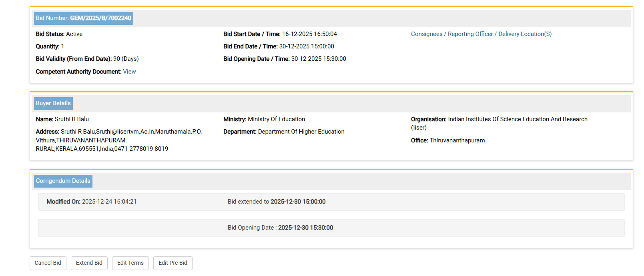Click the Ministry Of Education text

click(x=276, y=119)
